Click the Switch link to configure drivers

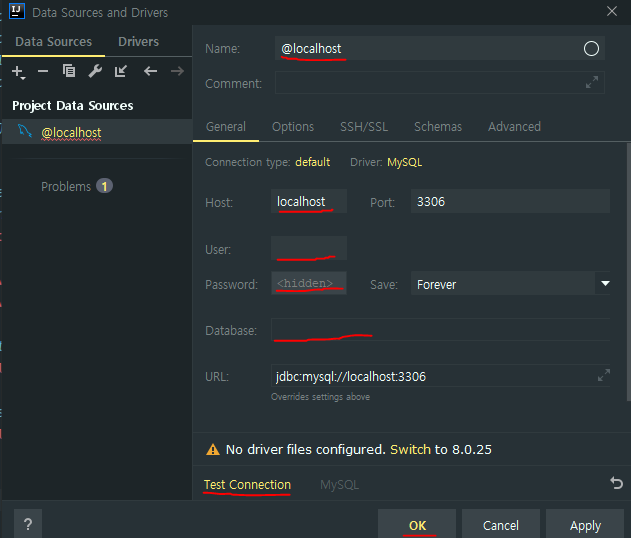410,450
